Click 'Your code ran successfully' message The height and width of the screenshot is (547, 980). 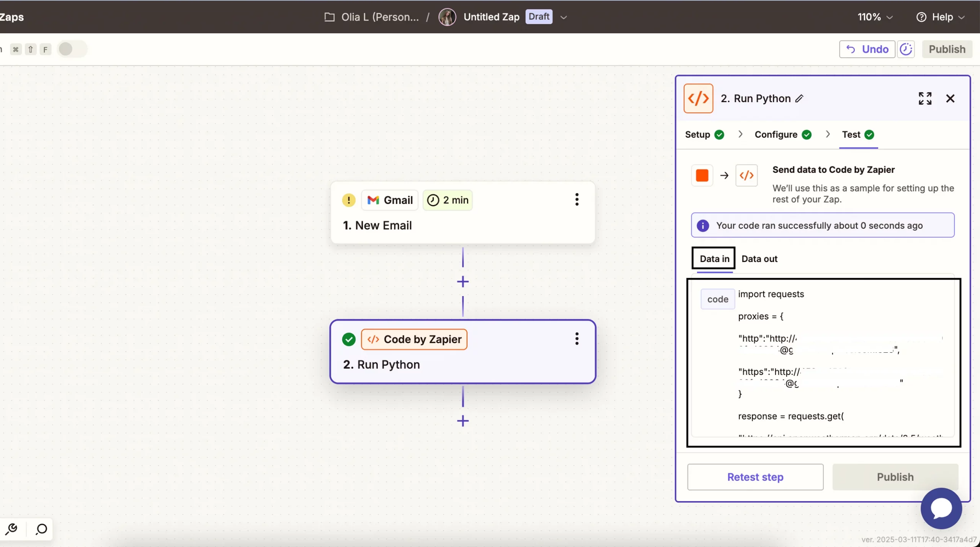(819, 225)
